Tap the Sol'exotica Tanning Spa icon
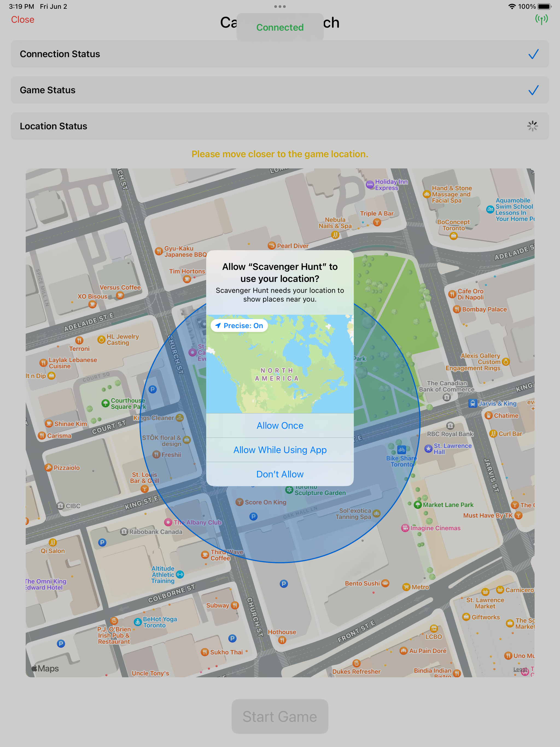The width and height of the screenshot is (560, 747). pyautogui.click(x=376, y=513)
